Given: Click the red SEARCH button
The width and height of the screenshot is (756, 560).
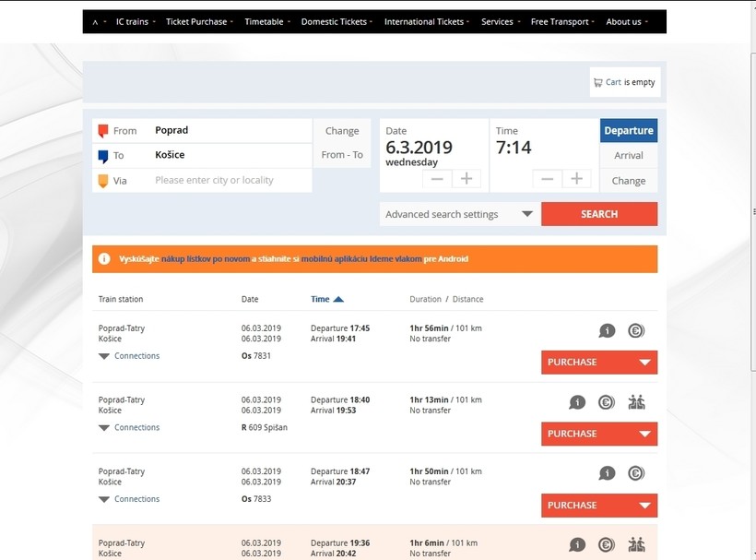Looking at the screenshot, I should 598,214.
